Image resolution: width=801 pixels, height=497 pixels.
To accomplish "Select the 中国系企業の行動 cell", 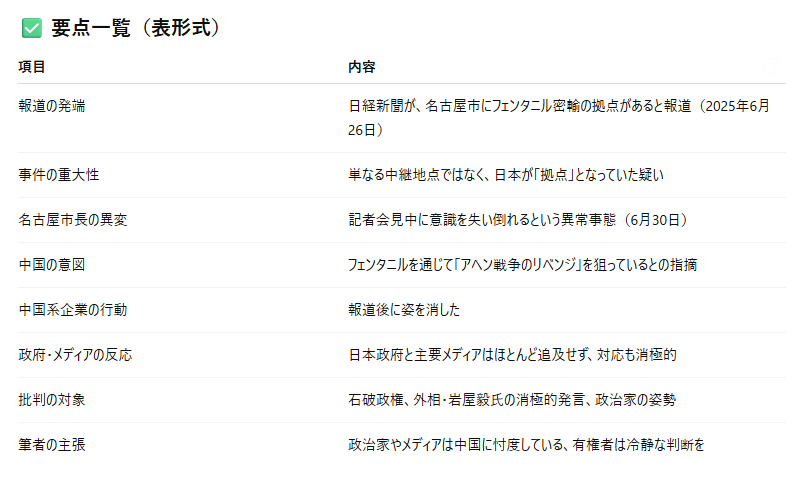I will pos(73,310).
